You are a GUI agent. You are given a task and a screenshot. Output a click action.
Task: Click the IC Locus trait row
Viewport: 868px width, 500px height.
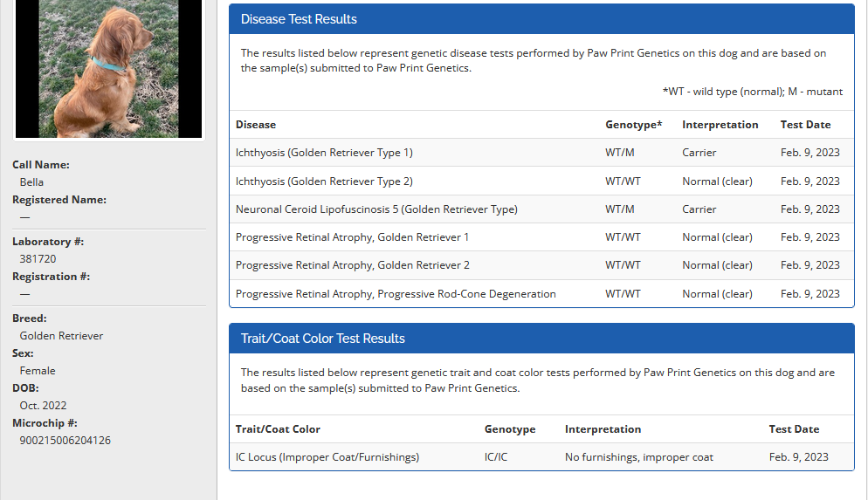[x=327, y=457]
